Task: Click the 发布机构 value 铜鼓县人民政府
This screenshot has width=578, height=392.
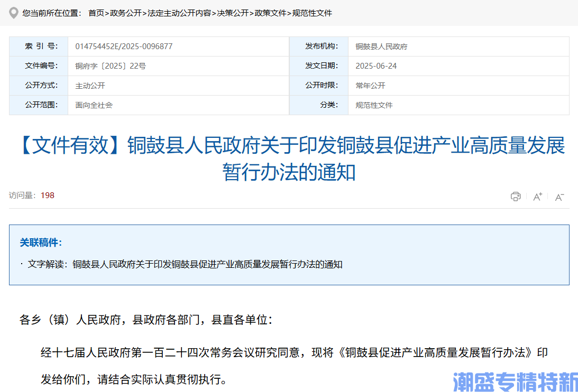Action: click(381, 46)
